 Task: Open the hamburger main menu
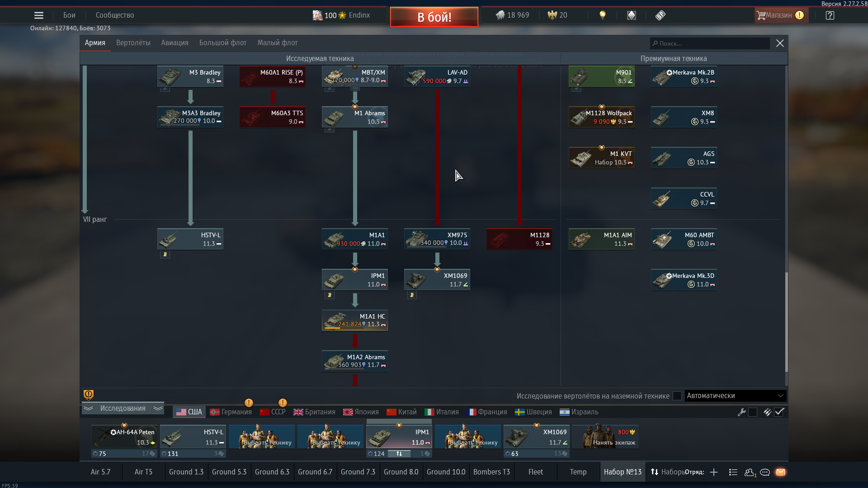click(x=39, y=15)
